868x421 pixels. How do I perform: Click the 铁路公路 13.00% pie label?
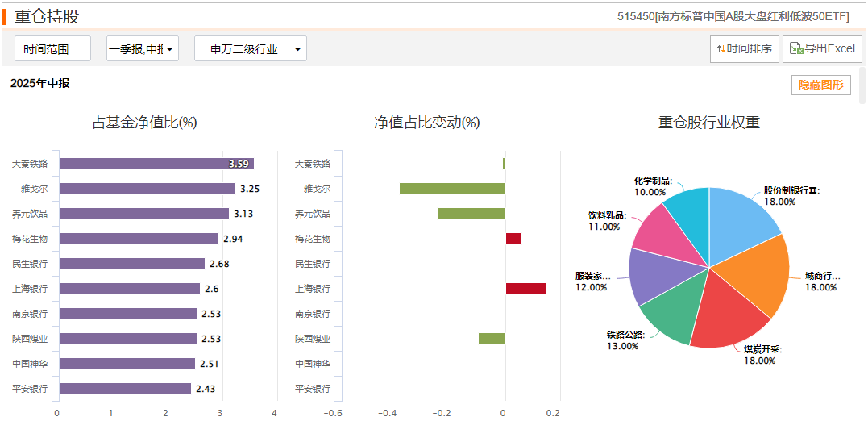pos(625,340)
